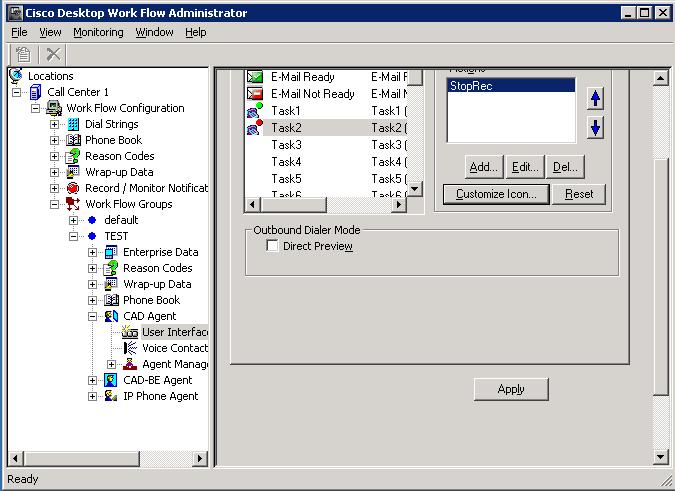
Task: Click the Work Flow Groups icon
Action: coord(73,204)
